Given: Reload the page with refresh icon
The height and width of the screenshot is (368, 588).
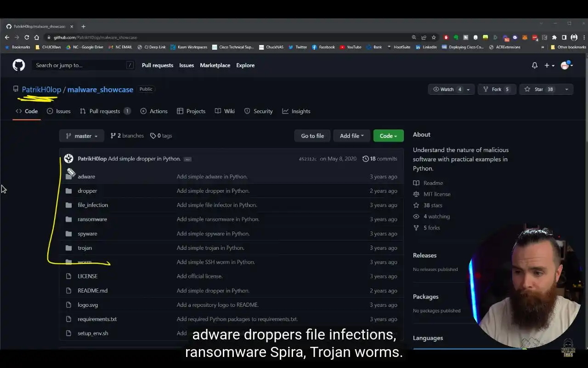Looking at the screenshot, I should click(27, 37).
